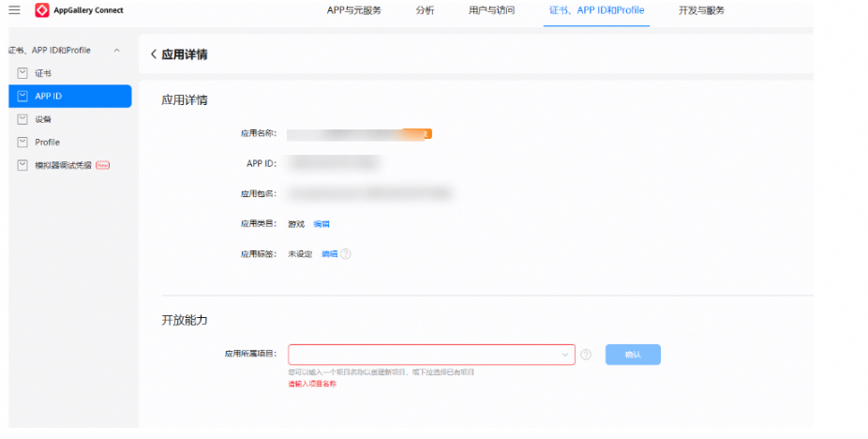Open the 用户与访问 tab
This screenshot has width=868, height=439.
point(491,11)
